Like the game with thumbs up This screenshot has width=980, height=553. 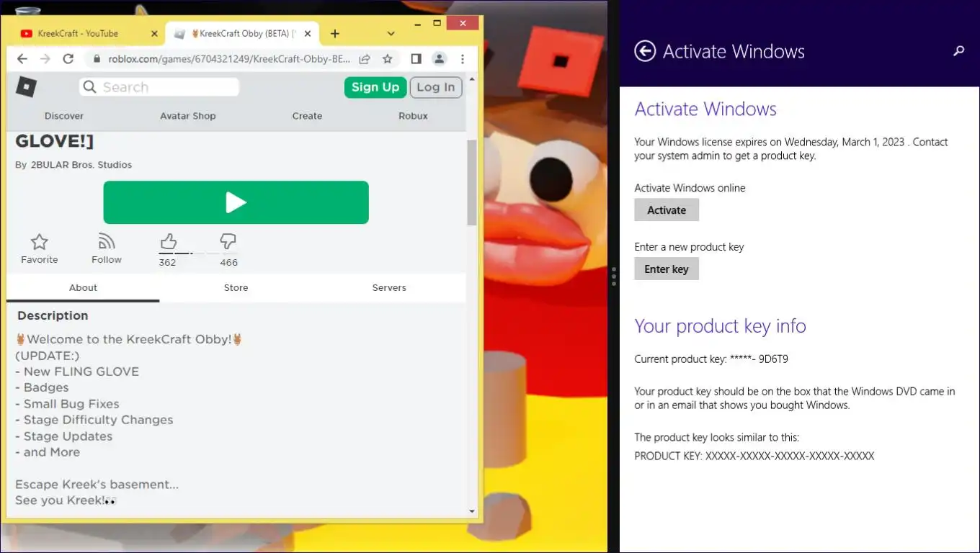pos(168,240)
